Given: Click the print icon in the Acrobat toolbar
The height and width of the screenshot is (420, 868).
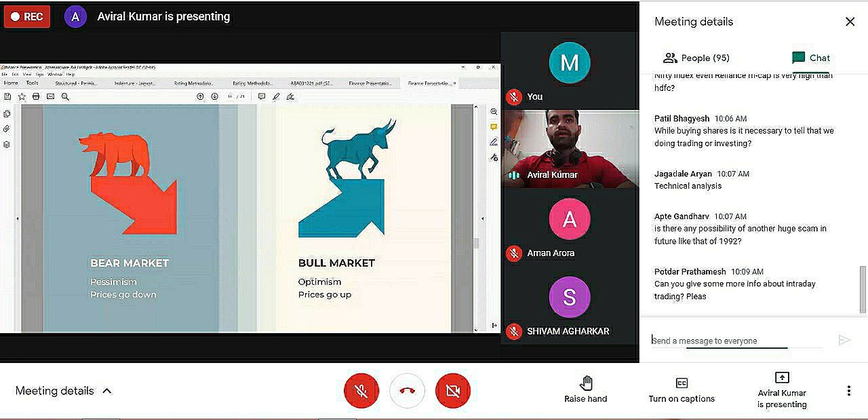Looking at the screenshot, I should click(x=36, y=97).
